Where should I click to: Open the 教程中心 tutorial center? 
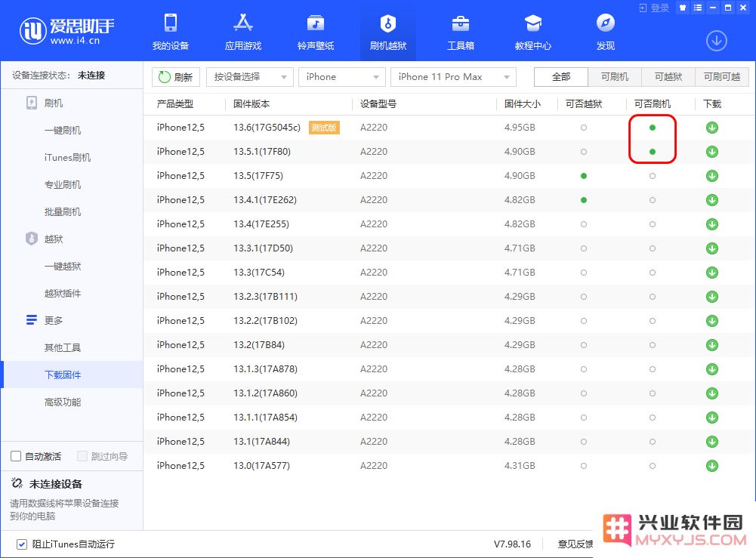pos(532,32)
